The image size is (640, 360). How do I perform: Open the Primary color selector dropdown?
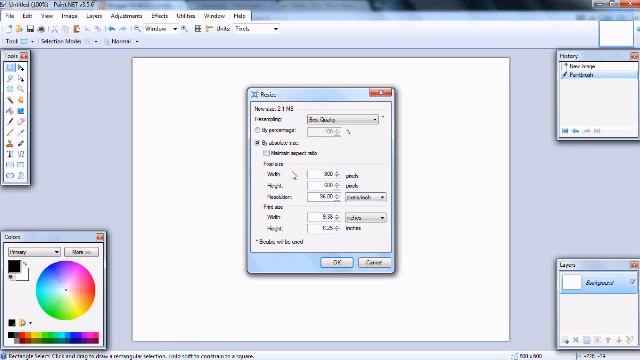point(34,252)
